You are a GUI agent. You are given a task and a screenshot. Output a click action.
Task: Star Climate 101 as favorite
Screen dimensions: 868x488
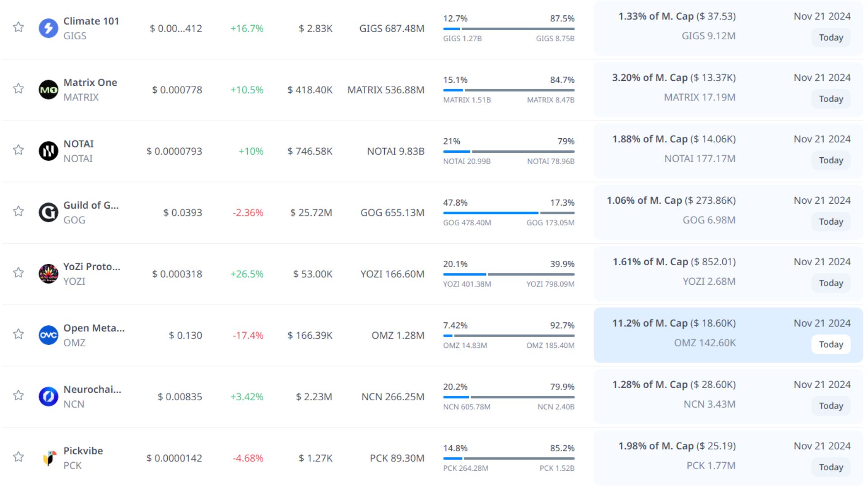point(19,27)
